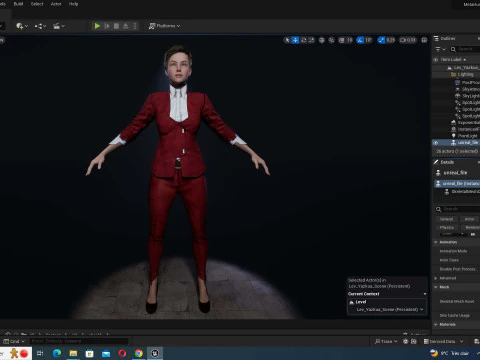The width and height of the screenshot is (480, 360).
Task: Focus the Details search field
Action: 458,209
